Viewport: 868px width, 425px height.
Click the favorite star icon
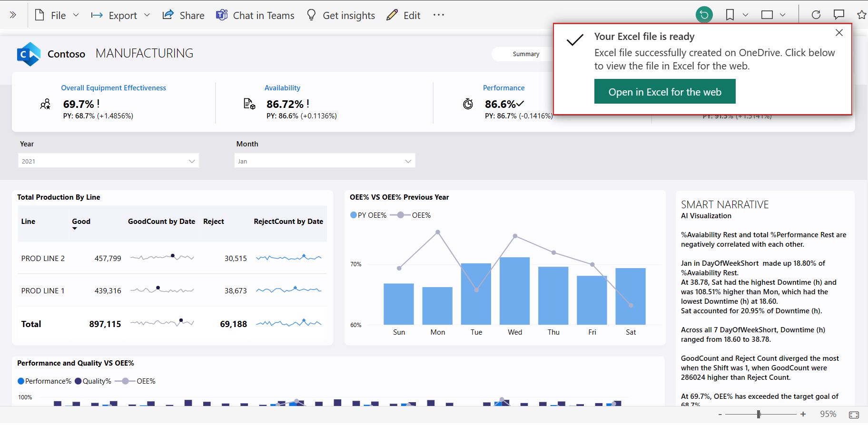tap(861, 15)
